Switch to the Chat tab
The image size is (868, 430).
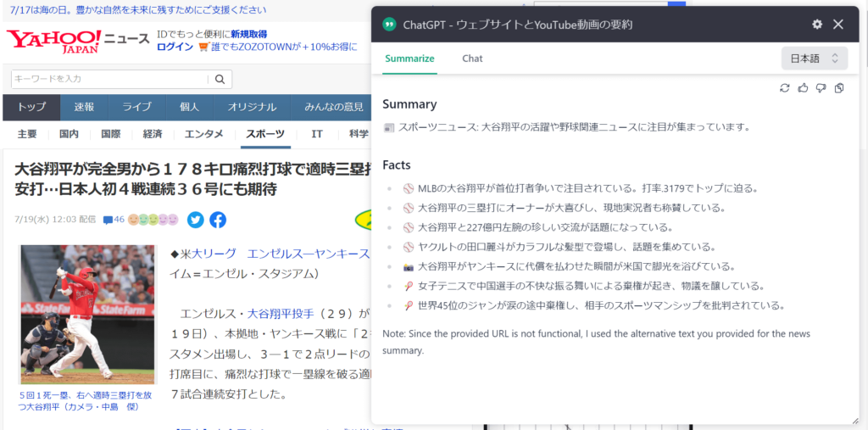[472, 59]
